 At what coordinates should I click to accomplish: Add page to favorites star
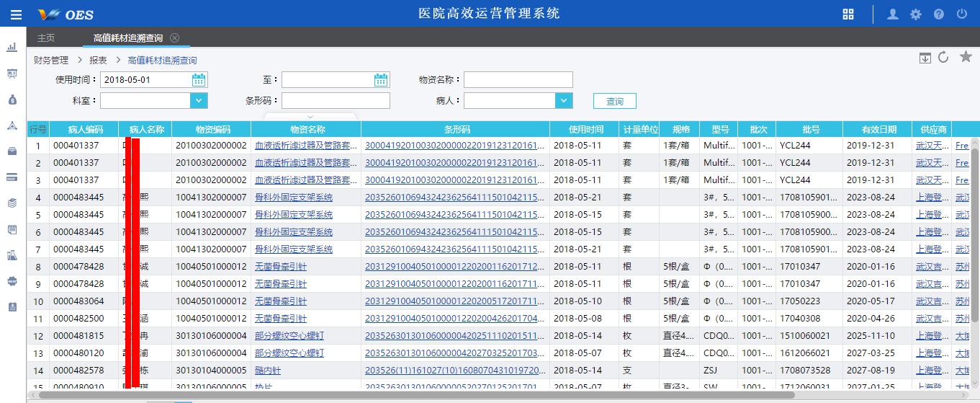pos(966,57)
